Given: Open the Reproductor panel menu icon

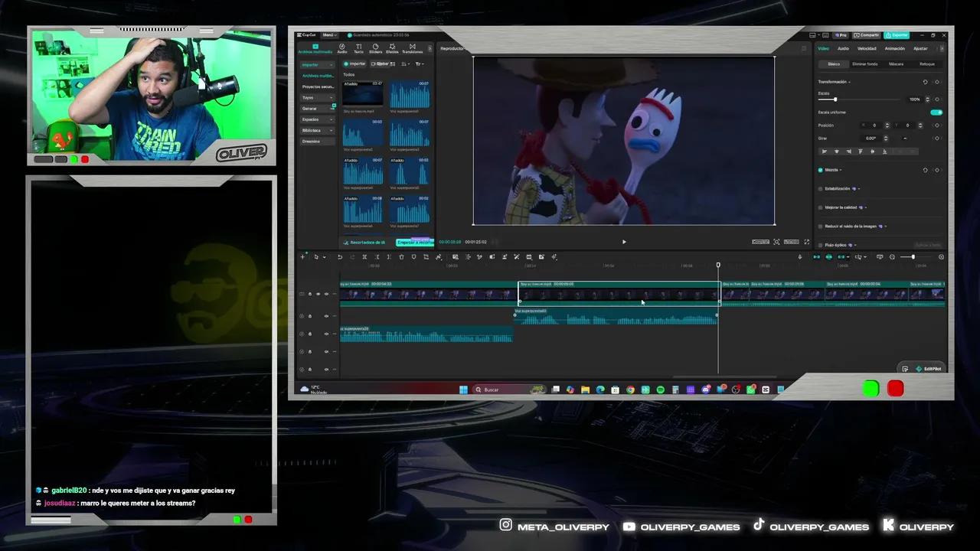Looking at the screenshot, I should (x=804, y=48).
